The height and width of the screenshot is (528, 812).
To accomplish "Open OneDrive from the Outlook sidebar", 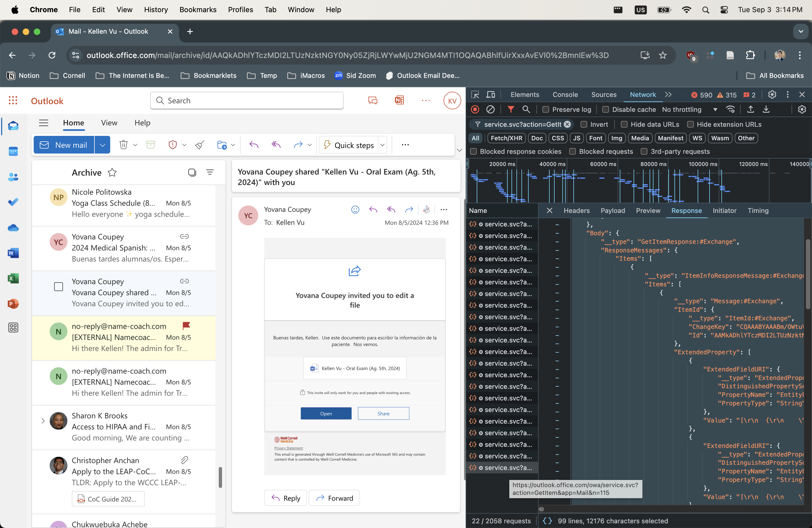I will (13, 228).
